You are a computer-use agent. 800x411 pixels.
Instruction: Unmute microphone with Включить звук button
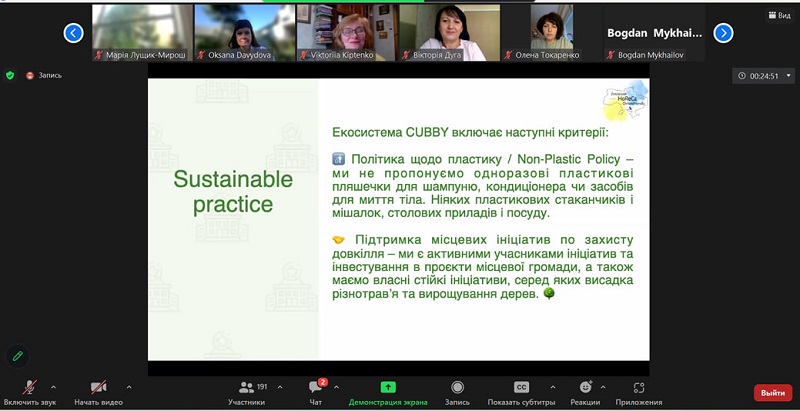click(30, 393)
